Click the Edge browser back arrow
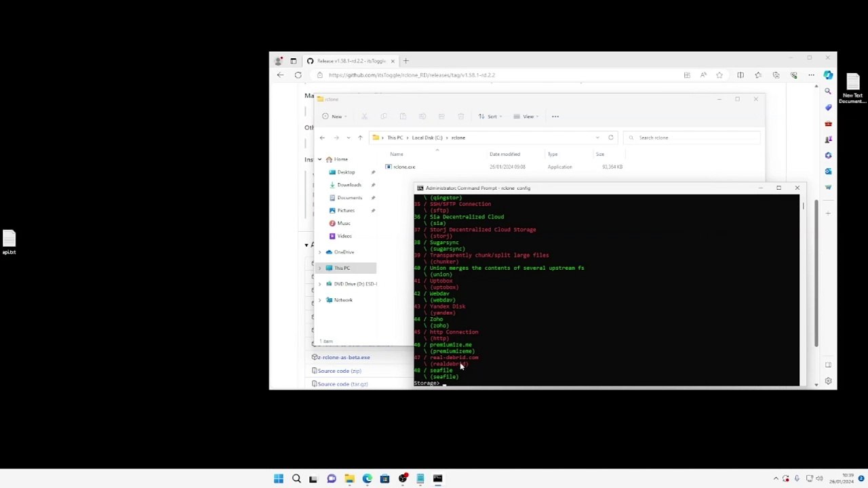868x488 pixels. point(280,75)
